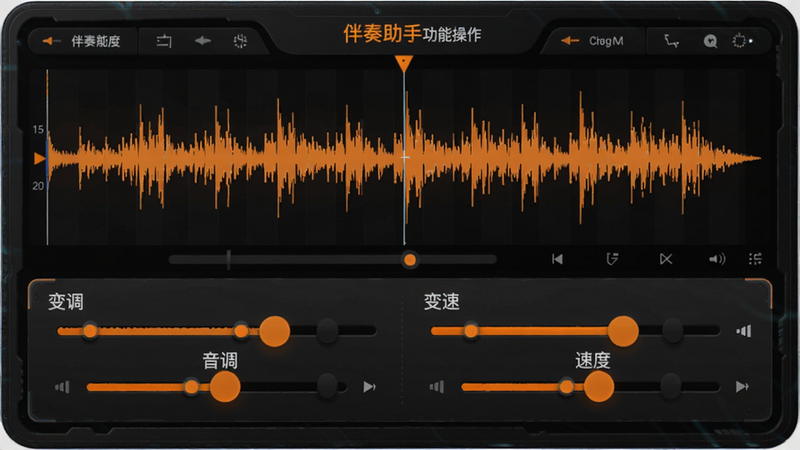Click the waveform scrub bar's orange knob
Image resolution: width=800 pixels, height=450 pixels.
point(410,260)
